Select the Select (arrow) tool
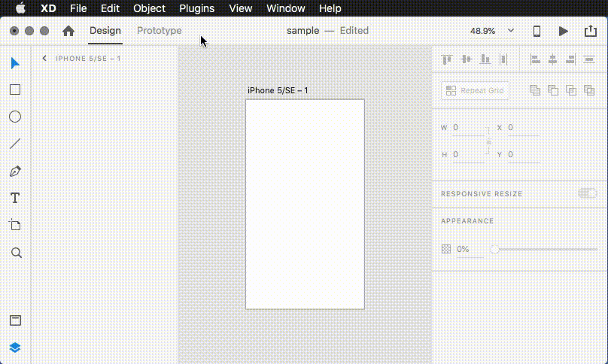This screenshot has height=364, width=608. tap(15, 63)
